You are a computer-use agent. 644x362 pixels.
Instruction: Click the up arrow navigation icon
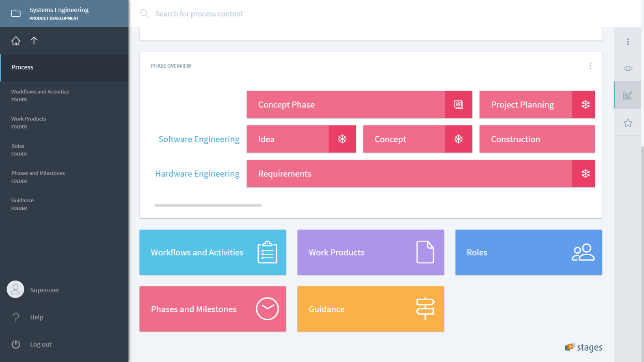pyautogui.click(x=34, y=41)
